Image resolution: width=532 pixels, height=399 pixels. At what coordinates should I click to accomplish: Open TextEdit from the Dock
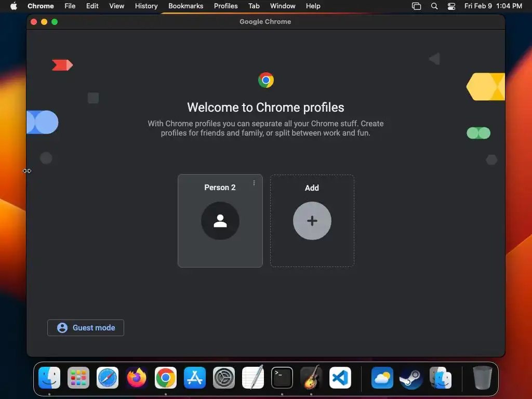[x=253, y=377]
